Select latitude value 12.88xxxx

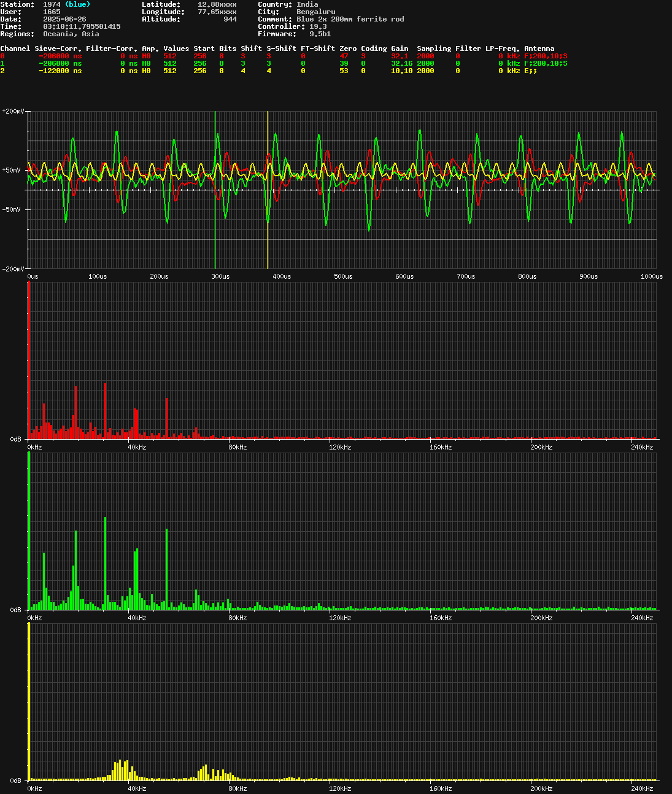[x=217, y=4]
